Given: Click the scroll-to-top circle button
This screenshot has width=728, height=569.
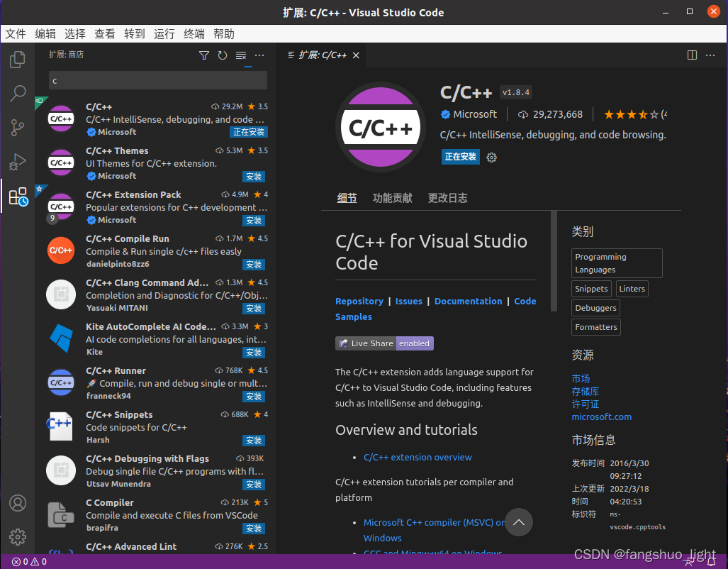Looking at the screenshot, I should click(519, 522).
